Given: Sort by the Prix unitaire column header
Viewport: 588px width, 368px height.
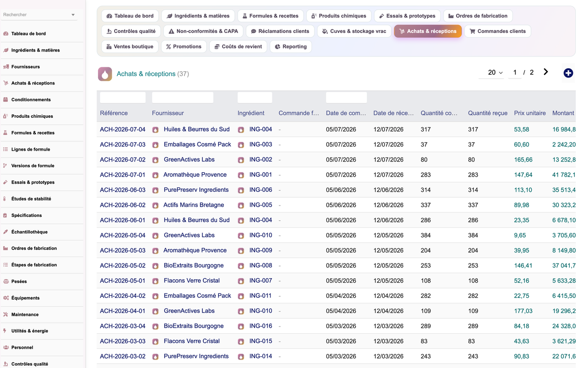Looking at the screenshot, I should [x=530, y=113].
